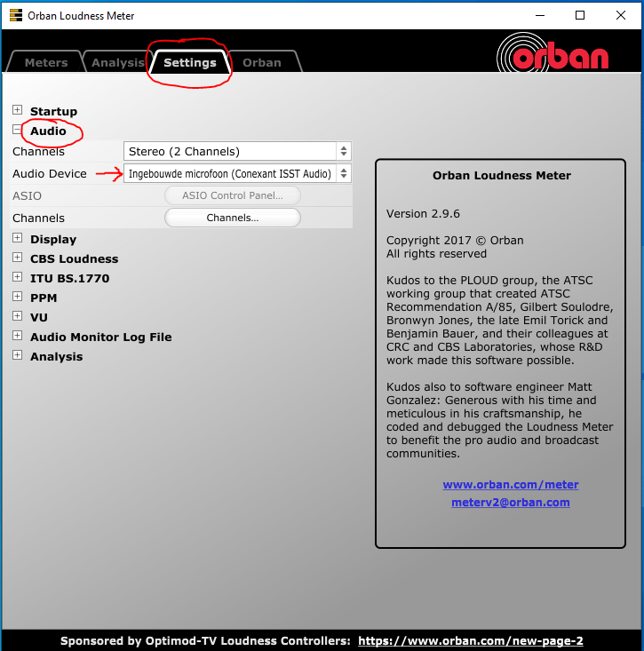Click the Audio Device label

[50, 173]
